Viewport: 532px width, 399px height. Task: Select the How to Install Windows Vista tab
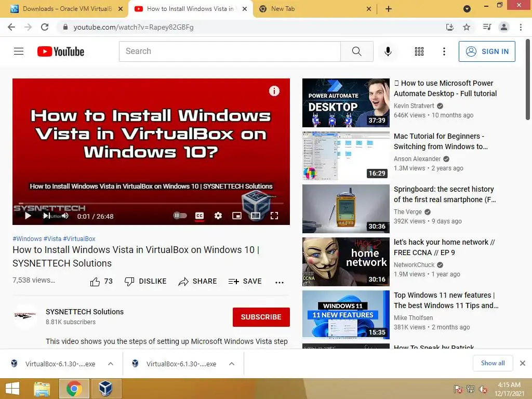click(190, 9)
